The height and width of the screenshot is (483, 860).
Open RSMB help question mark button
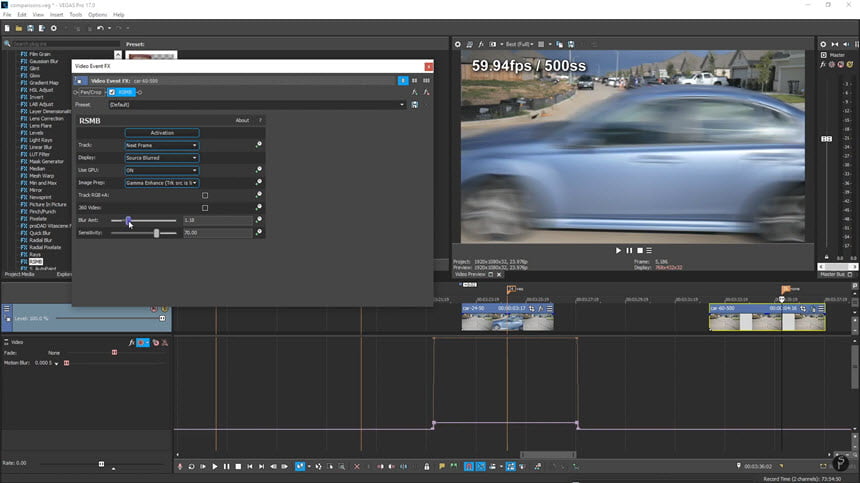click(x=260, y=120)
